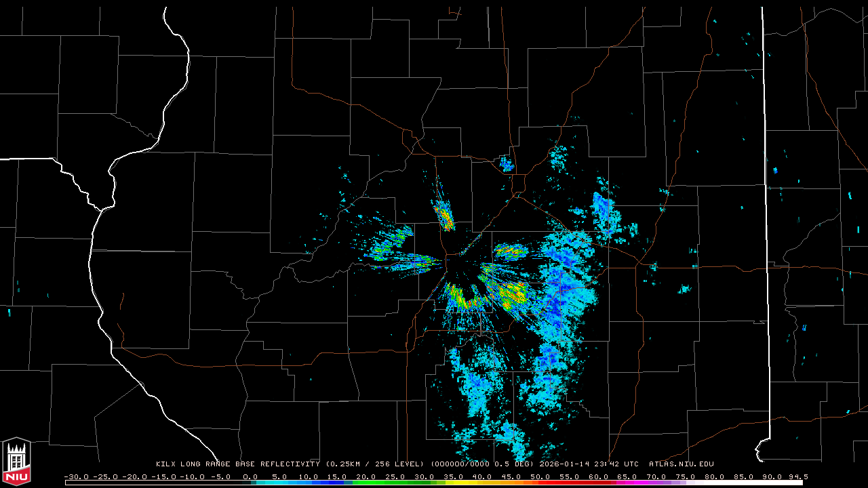Click the "15.0" scale label
Viewport: 868px width, 488px height.
[338, 476]
